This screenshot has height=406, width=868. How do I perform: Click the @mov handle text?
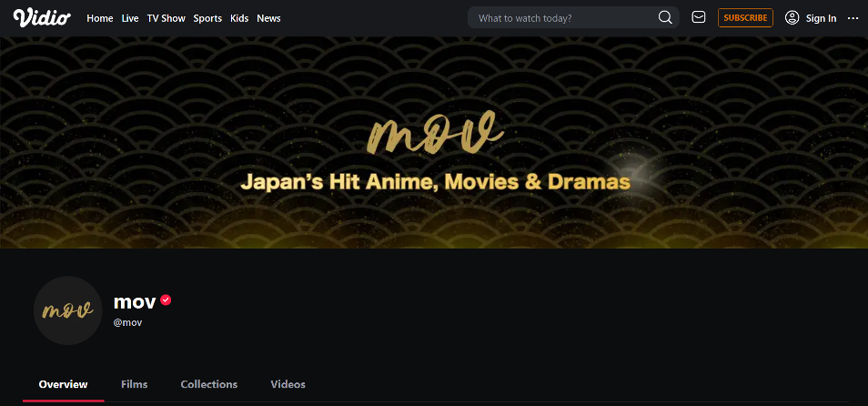click(128, 322)
